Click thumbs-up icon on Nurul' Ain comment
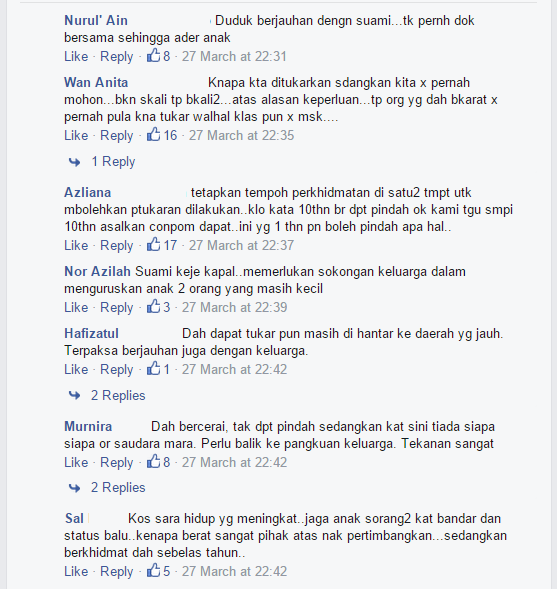Viewport: 557px width, 589px height. click(153, 56)
